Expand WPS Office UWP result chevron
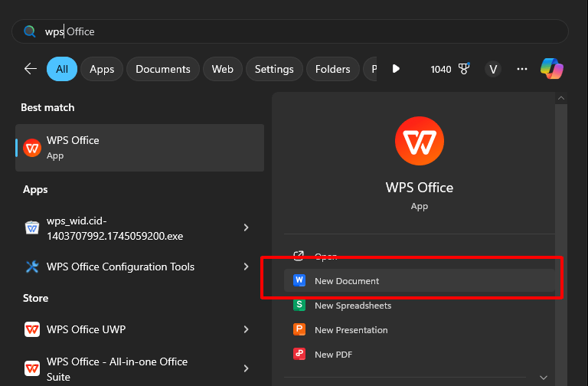Viewport: 588px width, 386px height. (x=246, y=329)
